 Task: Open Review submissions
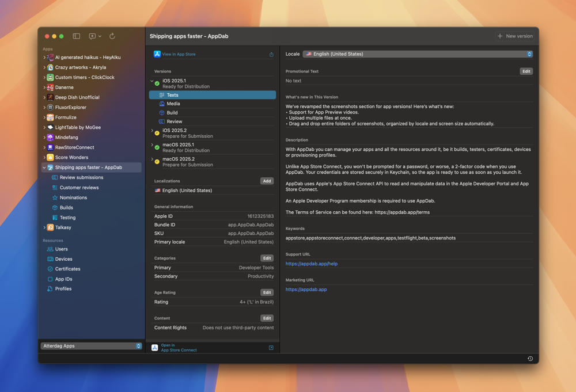tap(82, 177)
